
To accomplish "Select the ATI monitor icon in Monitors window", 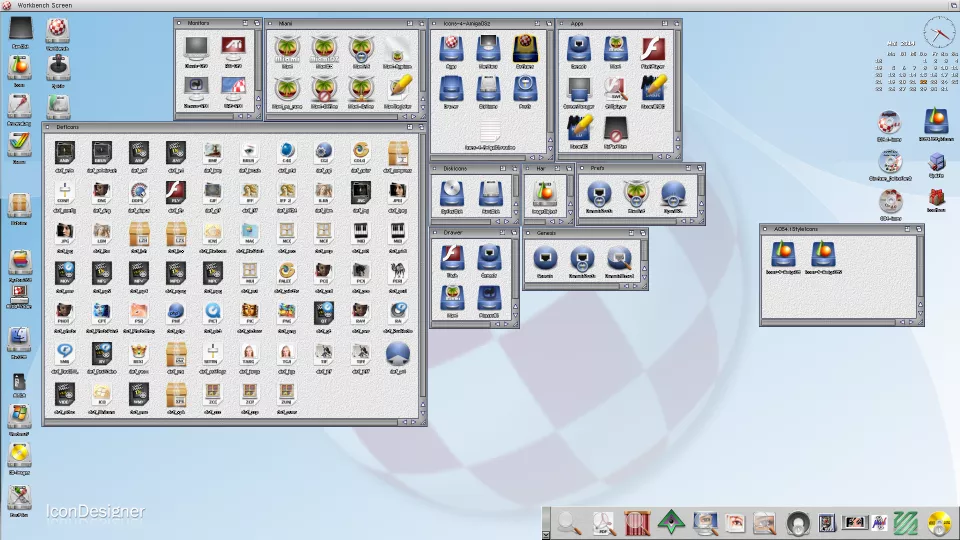I will click(x=233, y=48).
